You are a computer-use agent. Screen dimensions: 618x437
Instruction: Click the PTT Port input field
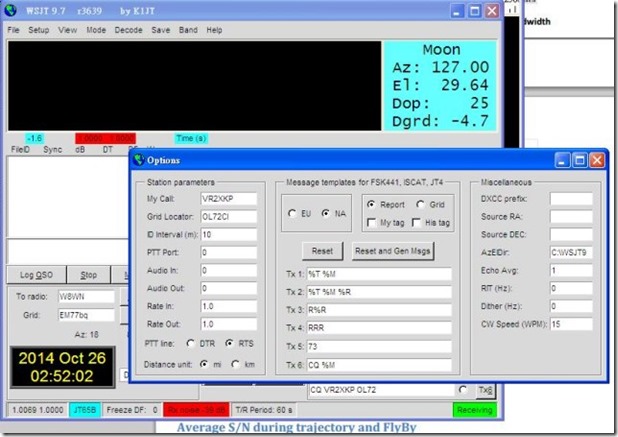[x=229, y=252]
